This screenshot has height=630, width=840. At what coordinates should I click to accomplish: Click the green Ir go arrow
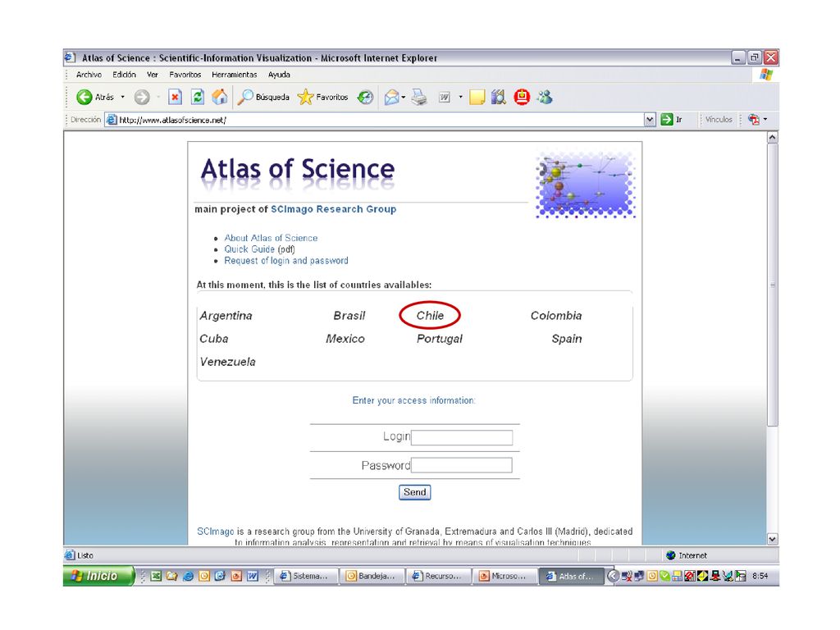(x=666, y=120)
